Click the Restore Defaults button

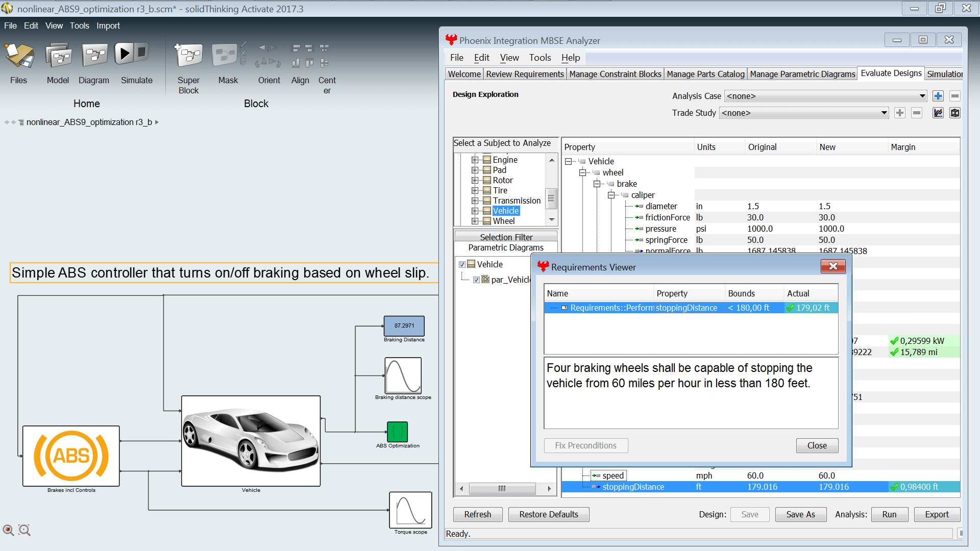click(549, 514)
